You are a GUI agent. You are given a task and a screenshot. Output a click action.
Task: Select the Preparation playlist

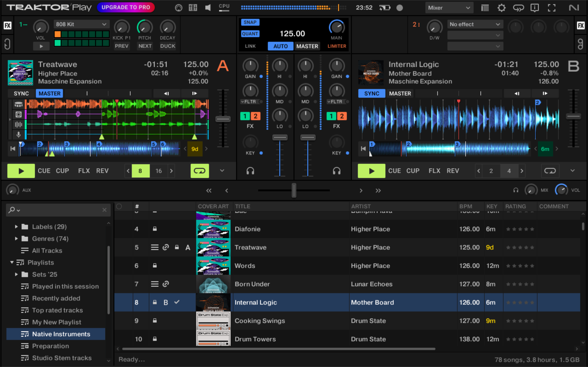[x=51, y=346]
